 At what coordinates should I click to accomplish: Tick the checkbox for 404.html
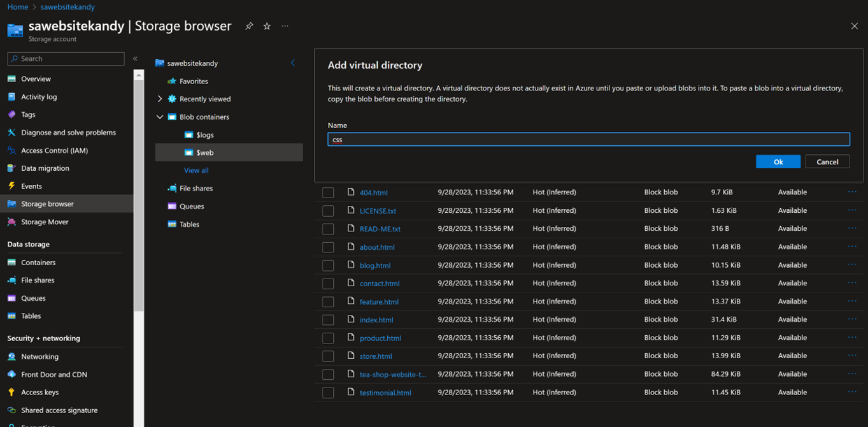point(328,192)
